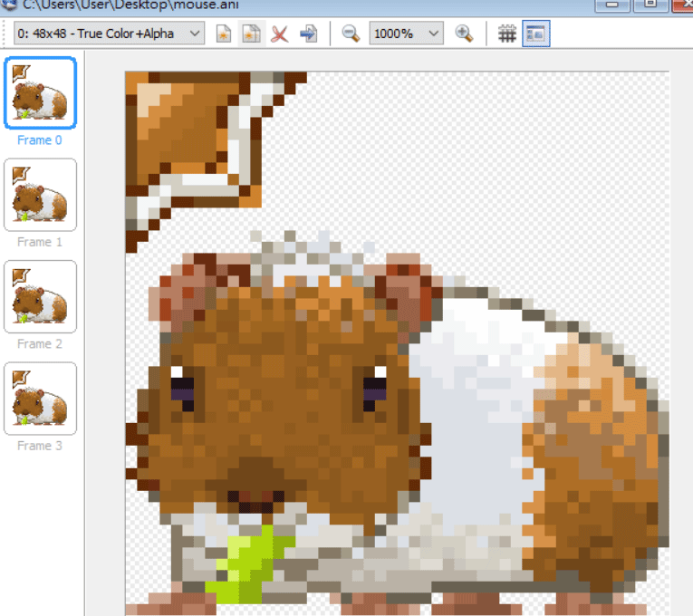Click the Frame 0 label text
Image resolution: width=693 pixels, height=616 pixels.
pos(39,140)
